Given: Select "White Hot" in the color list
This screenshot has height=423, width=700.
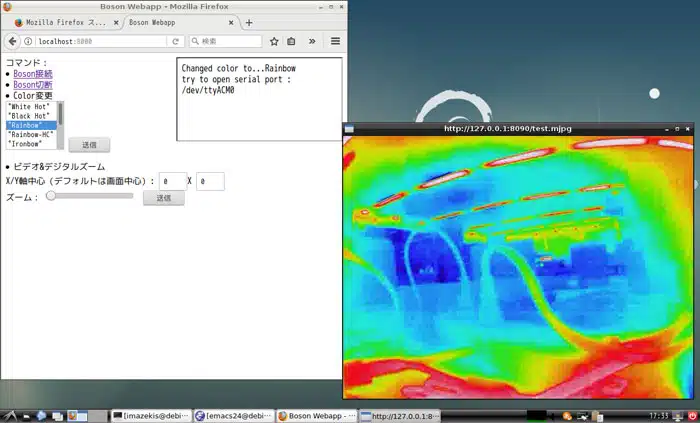Looking at the screenshot, I should (x=28, y=106).
